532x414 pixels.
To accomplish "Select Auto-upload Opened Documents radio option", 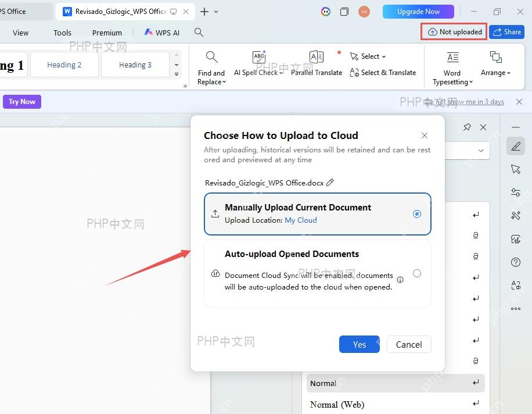I will pos(417,273).
